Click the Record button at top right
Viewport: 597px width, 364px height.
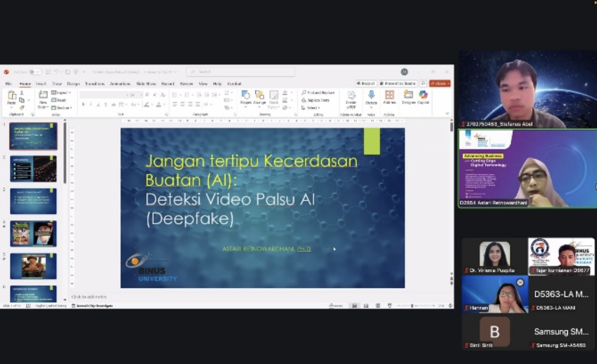point(366,84)
